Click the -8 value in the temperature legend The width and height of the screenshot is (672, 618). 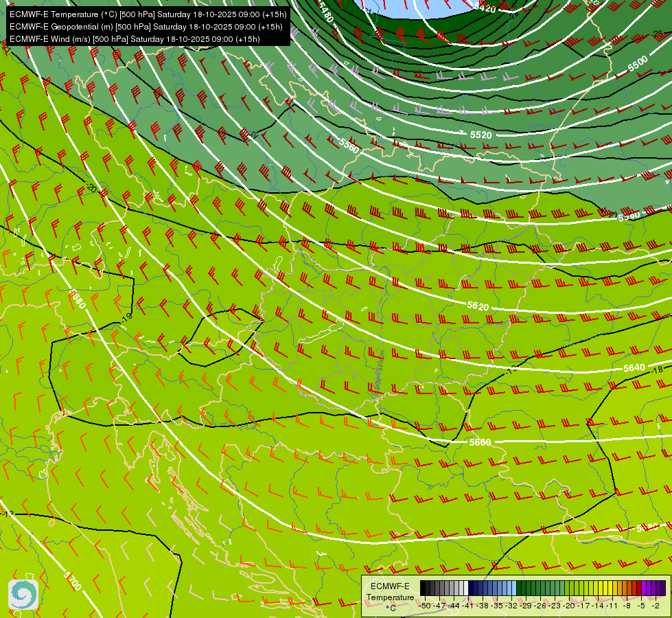coord(627,606)
